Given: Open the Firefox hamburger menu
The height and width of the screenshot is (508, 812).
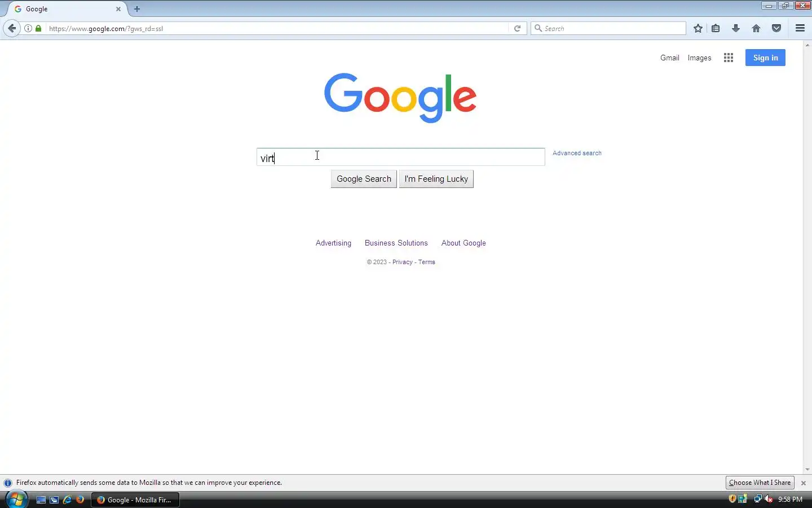Looking at the screenshot, I should (x=800, y=28).
